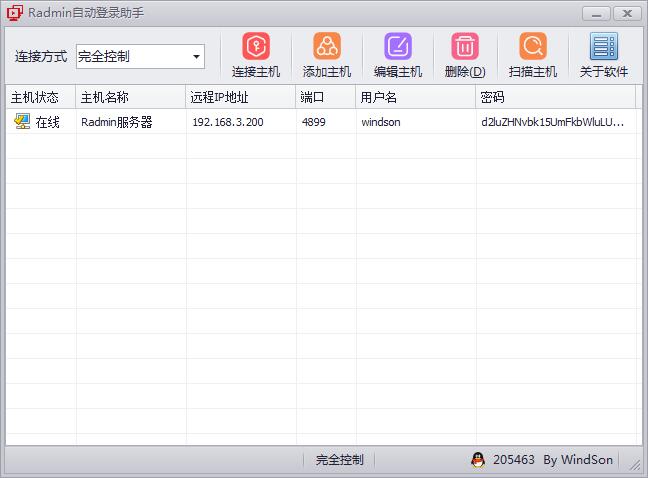Click the online host computer status icon

22,121
